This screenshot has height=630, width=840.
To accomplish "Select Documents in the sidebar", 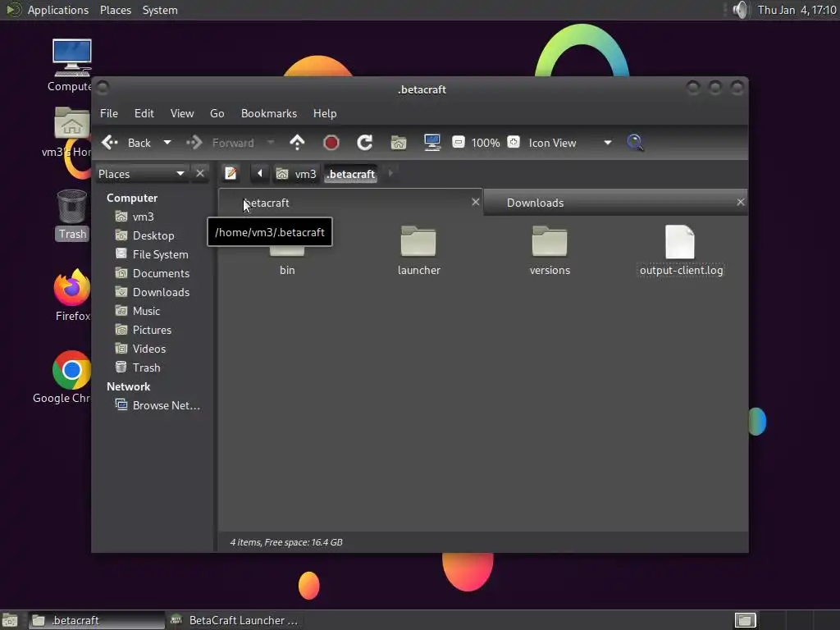I will click(x=153, y=273).
